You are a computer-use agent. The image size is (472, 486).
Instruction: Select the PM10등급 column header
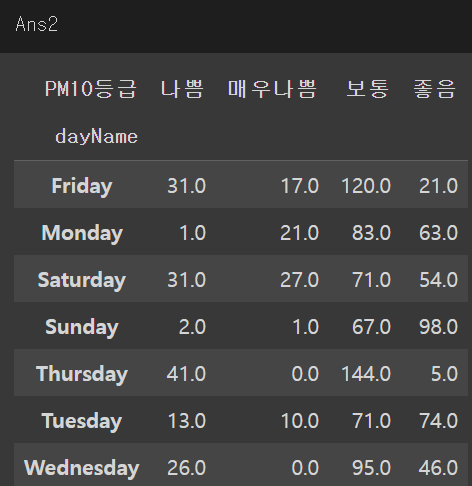[91, 89]
